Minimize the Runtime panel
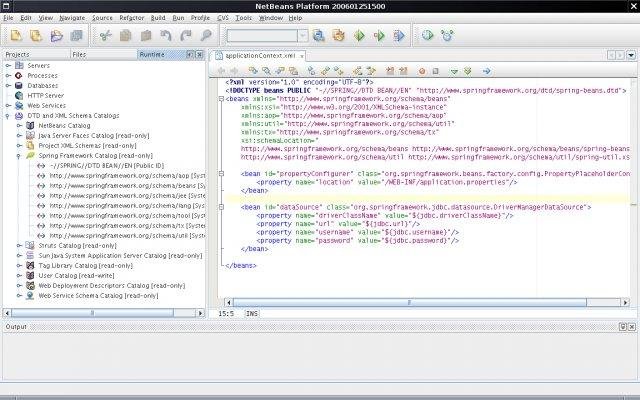This screenshot has width=640, height=400. point(190,54)
